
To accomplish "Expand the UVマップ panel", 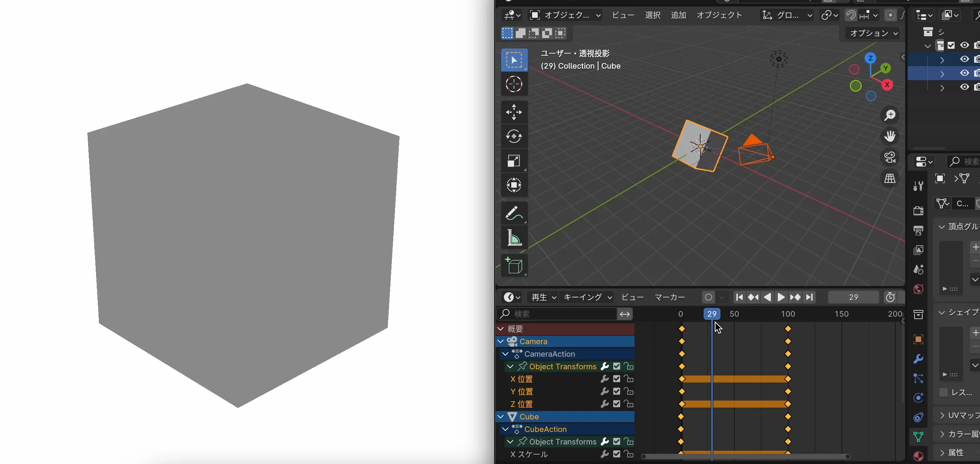I will click(942, 415).
